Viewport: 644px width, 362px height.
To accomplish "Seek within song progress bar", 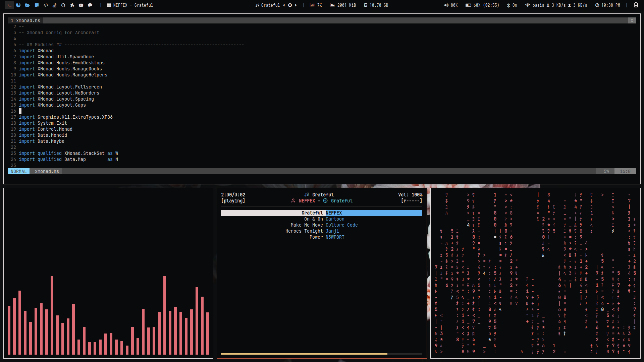I will pyautogui.click(x=321, y=354).
